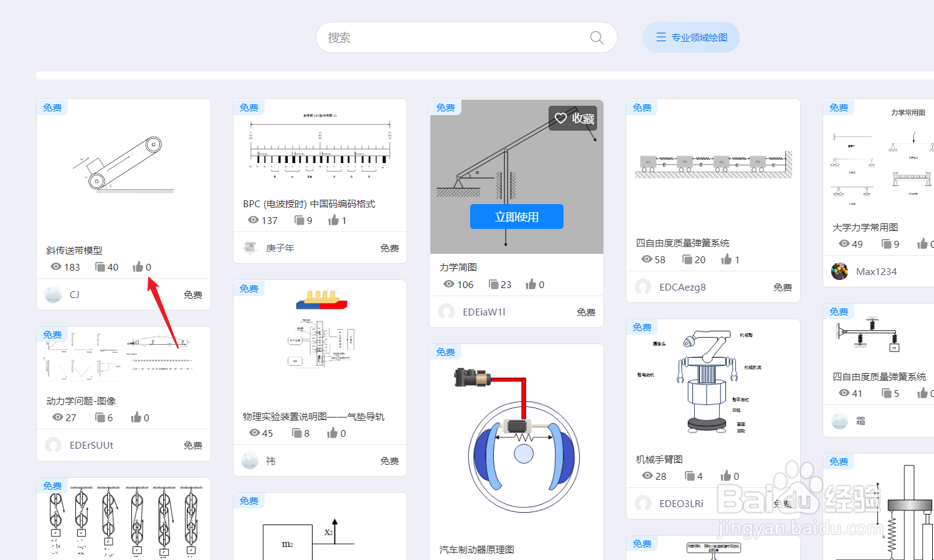This screenshot has height=560, width=934.
Task: Click the 物理实验装置说明图——气垫导轨 title
Action: (314, 416)
